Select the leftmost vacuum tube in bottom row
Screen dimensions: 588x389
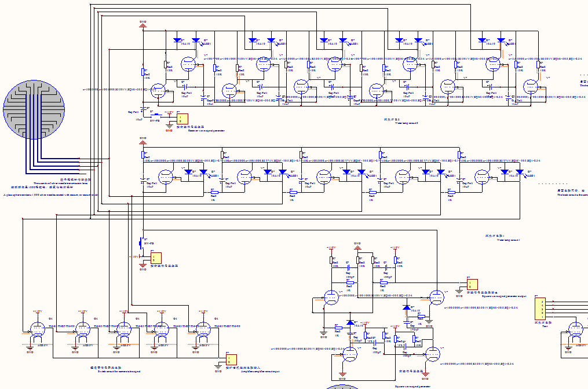point(37,331)
